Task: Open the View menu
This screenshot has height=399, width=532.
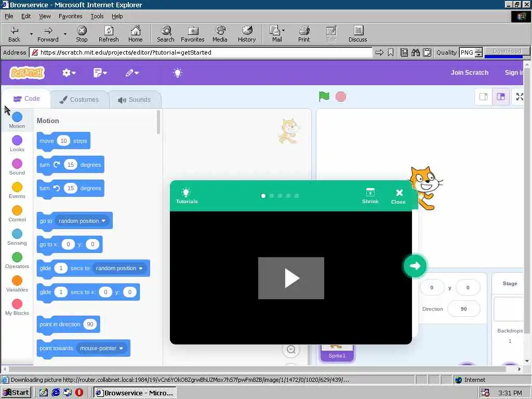Action: pyautogui.click(x=45, y=16)
